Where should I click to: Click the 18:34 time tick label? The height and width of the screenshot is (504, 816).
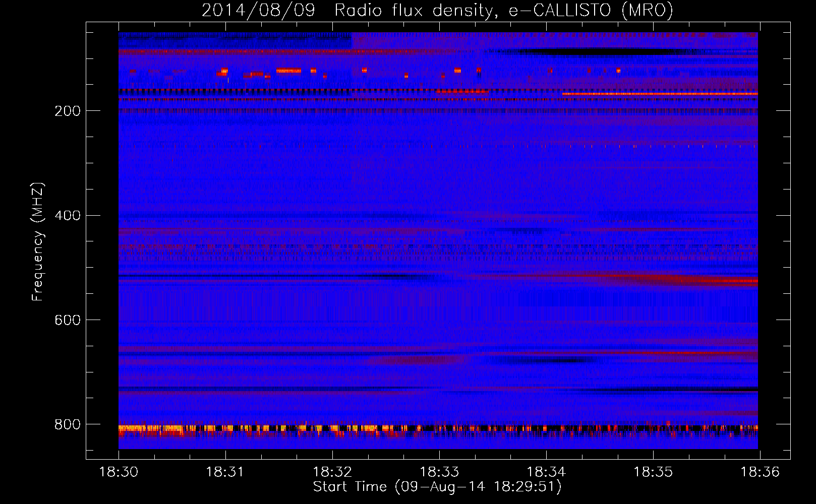click(546, 472)
